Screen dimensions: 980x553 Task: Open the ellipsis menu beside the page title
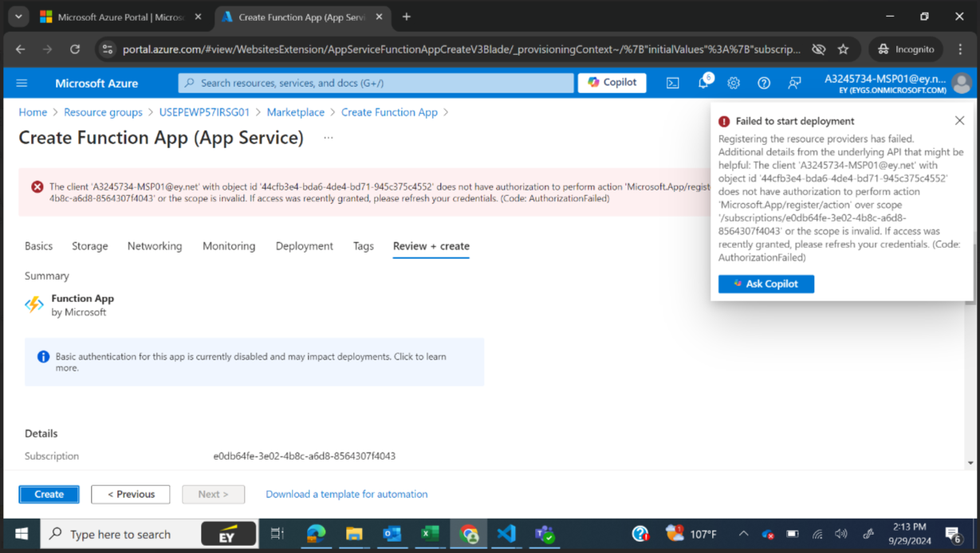(x=328, y=138)
